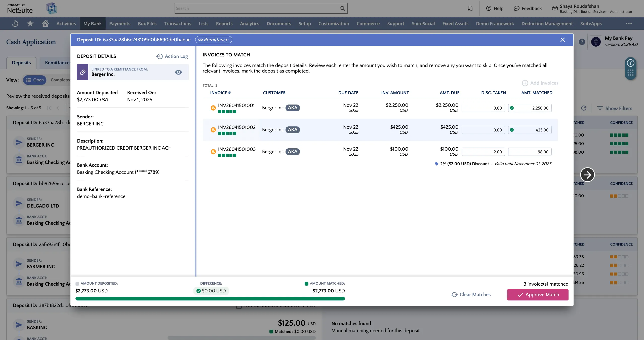Image resolution: width=644 pixels, height=340 pixels.
Task: Click Disc. Taken field for INV26041501001
Action: tap(483, 108)
